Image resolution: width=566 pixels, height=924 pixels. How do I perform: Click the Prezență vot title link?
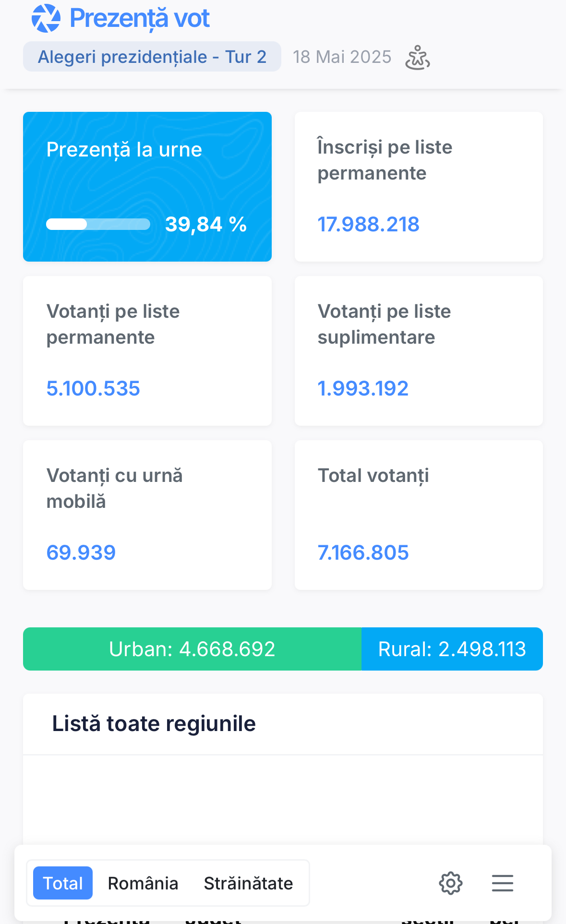(140, 18)
